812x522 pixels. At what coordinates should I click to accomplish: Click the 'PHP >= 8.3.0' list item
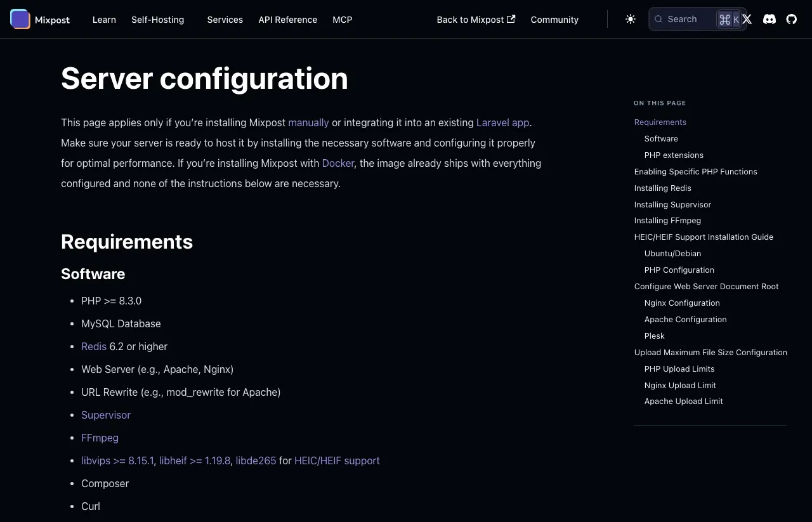click(x=112, y=301)
